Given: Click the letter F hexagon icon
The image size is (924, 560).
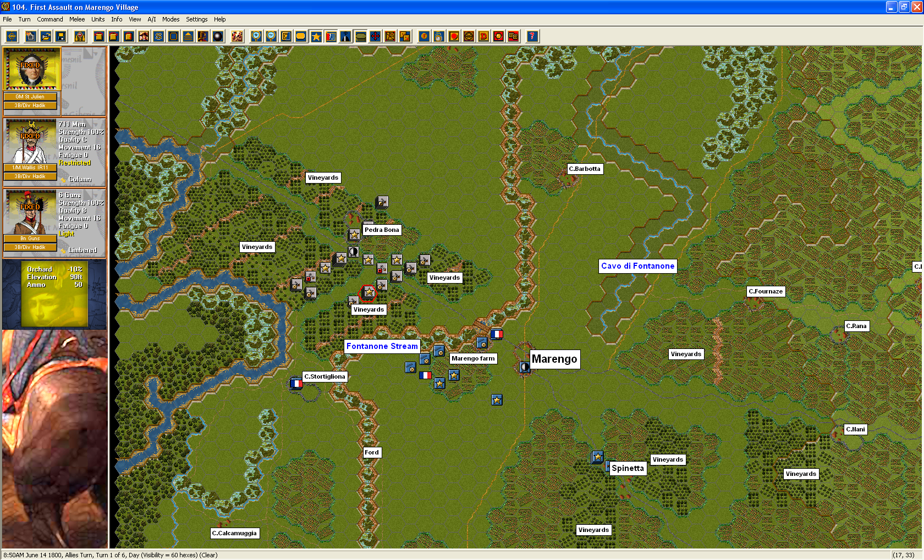Looking at the screenshot, I should tap(424, 36).
